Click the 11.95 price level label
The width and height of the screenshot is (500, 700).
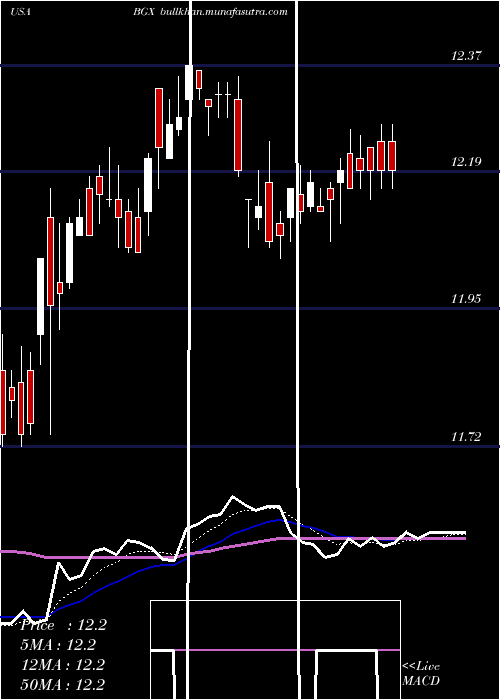tap(466, 299)
